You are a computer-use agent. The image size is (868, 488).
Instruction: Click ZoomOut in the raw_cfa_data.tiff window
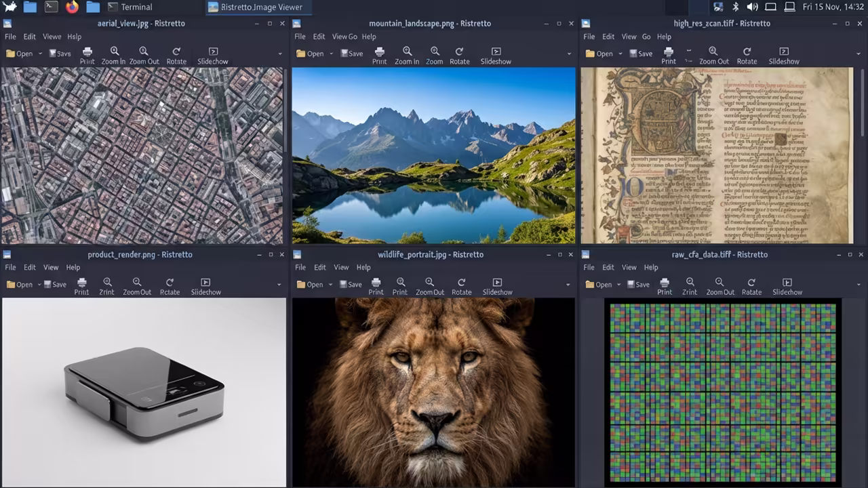(720, 287)
